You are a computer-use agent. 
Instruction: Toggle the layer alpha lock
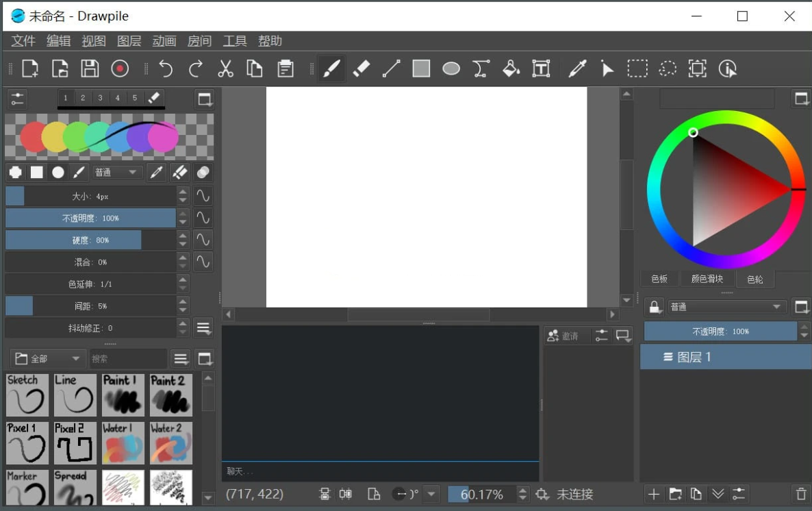(655, 306)
